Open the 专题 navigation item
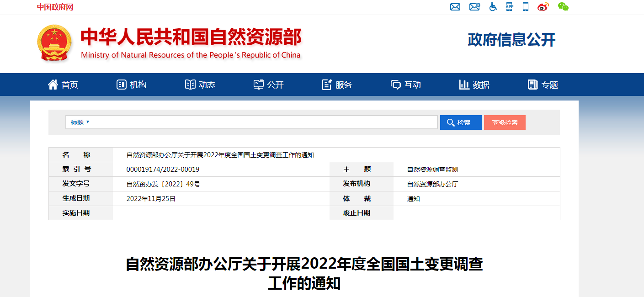This screenshot has height=297, width=644. coord(543,85)
